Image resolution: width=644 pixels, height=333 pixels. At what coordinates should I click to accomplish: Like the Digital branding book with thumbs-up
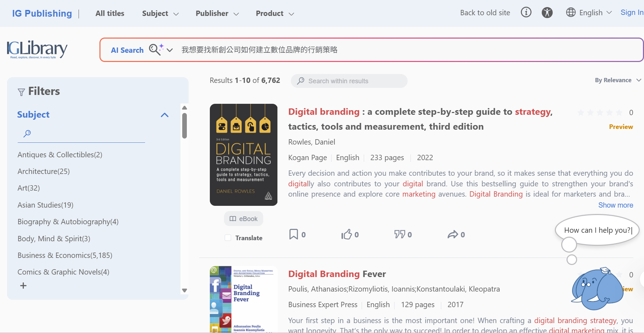(x=347, y=234)
